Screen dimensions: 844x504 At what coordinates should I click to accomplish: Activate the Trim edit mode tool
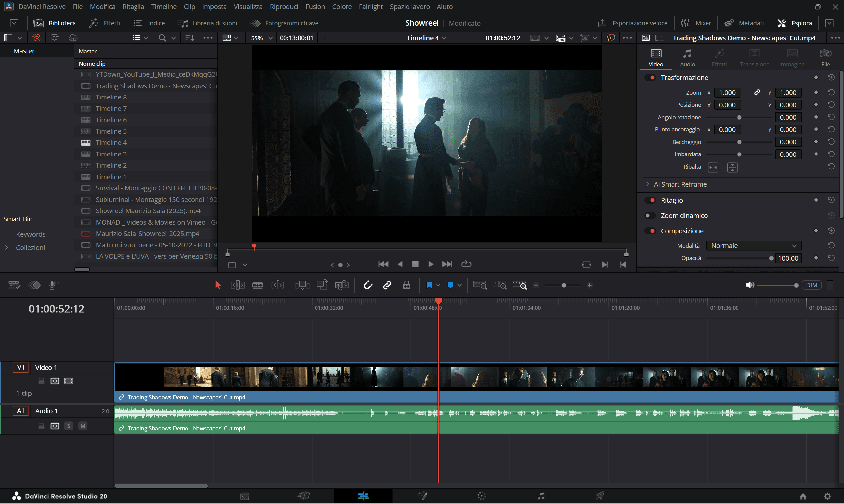click(x=238, y=285)
